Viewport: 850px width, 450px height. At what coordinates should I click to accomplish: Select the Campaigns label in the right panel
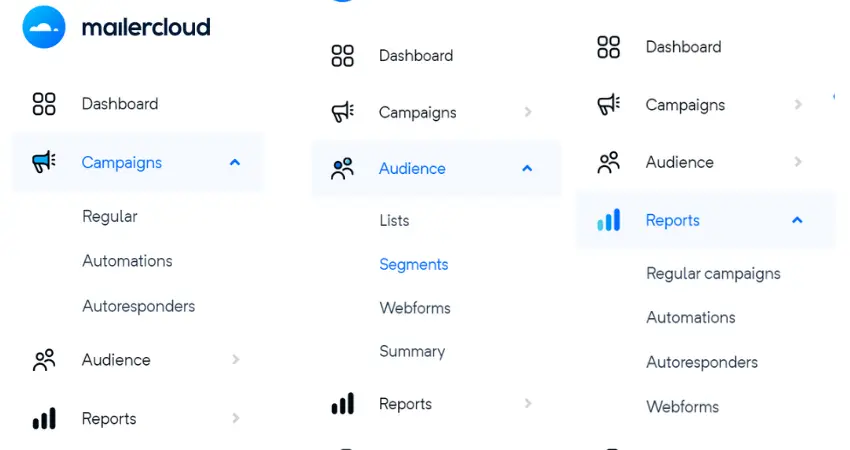tap(685, 106)
